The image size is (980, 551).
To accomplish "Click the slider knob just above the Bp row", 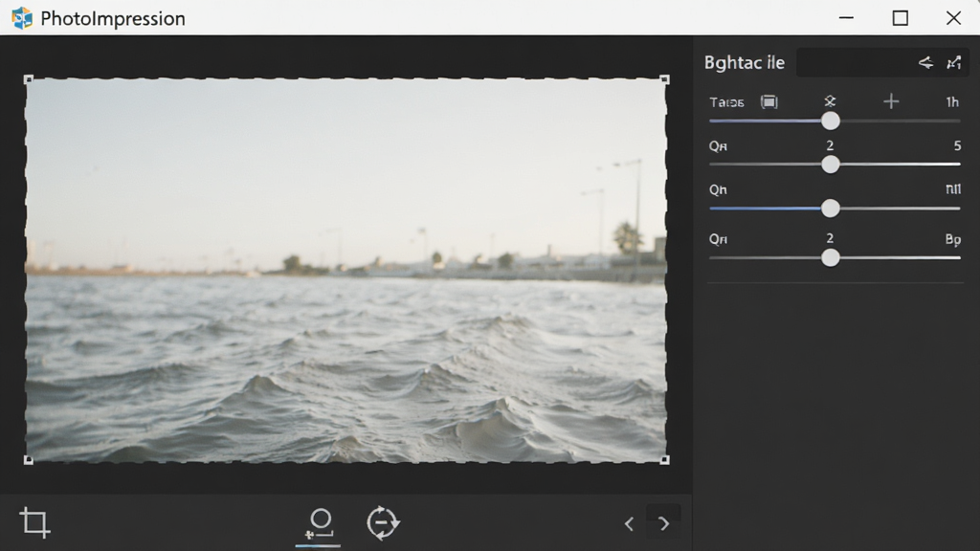I will click(x=831, y=208).
